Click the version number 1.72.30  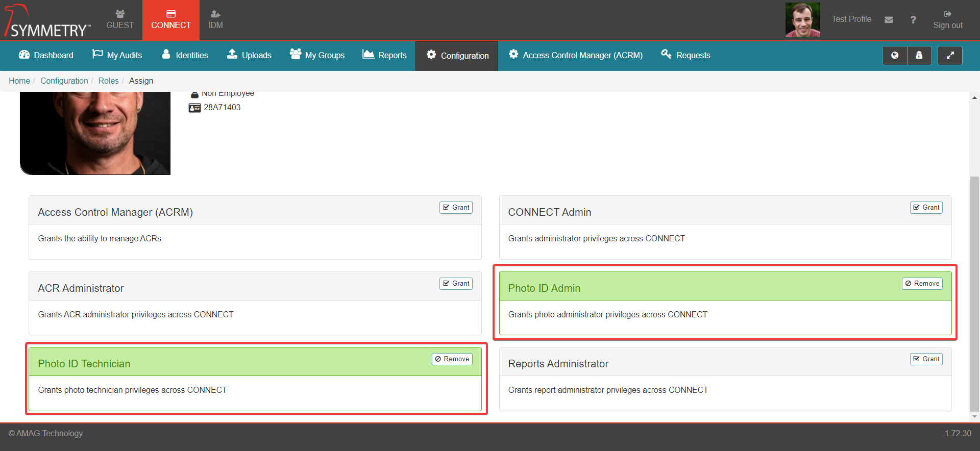coord(958,433)
